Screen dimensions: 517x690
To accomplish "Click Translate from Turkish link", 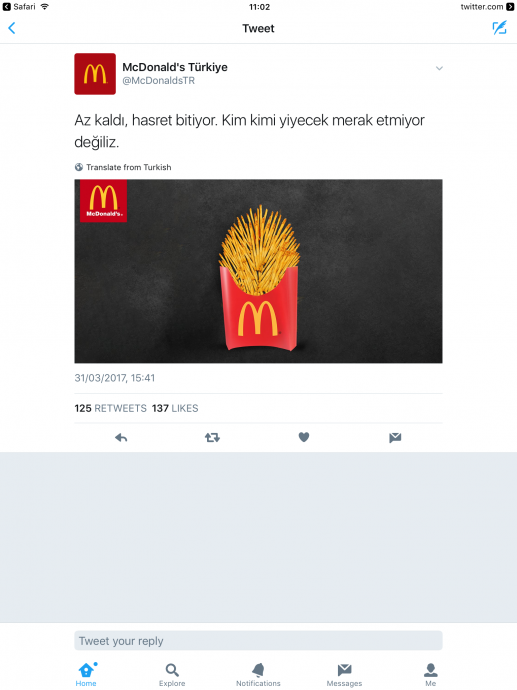I will point(123,167).
